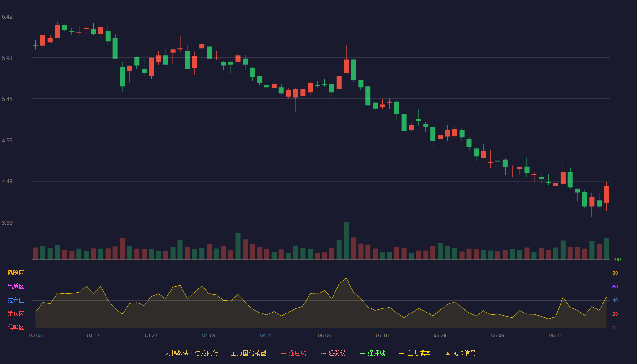
Task: Click the 03-05 date label
Action: (35, 335)
